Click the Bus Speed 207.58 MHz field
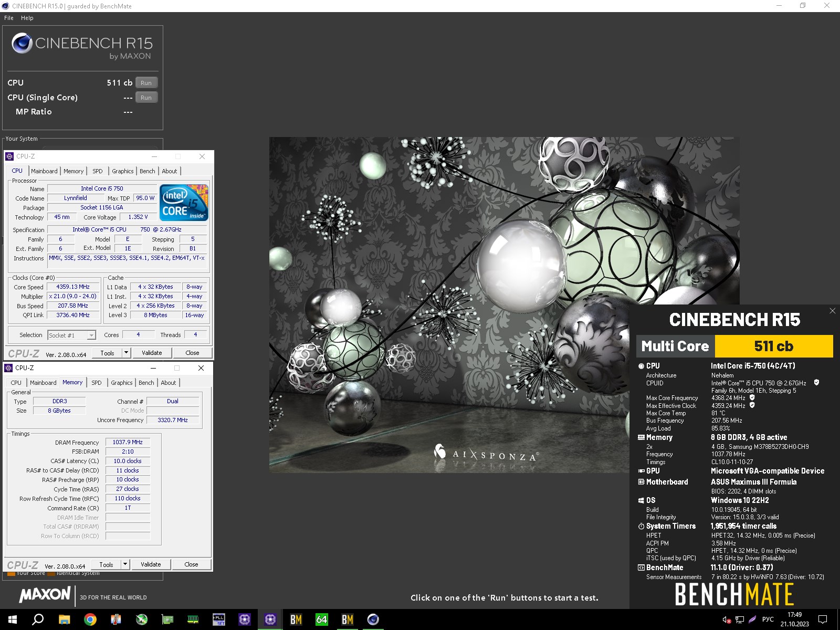Viewport: 840px width, 630px height. [x=73, y=306]
